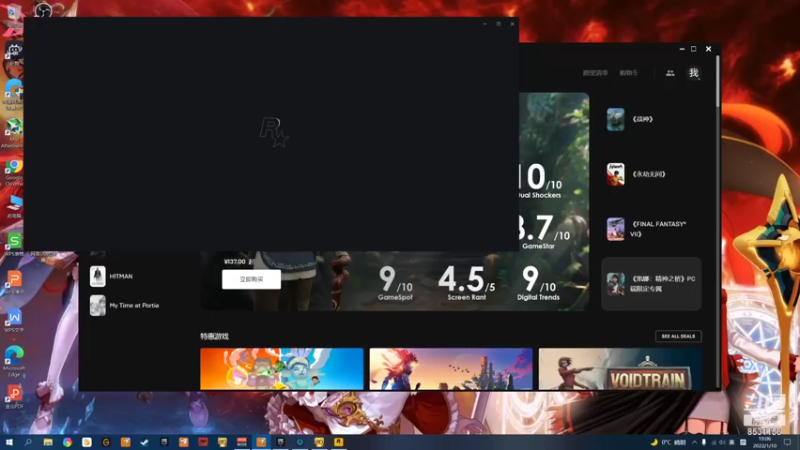Image resolution: width=800 pixels, height=450 pixels.
Task: Open the Dead Cells style middle deal thumbnail
Action: pos(451,369)
